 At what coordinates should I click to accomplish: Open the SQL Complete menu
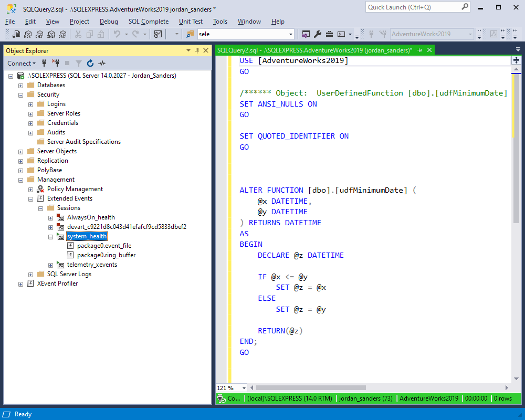[149, 22]
